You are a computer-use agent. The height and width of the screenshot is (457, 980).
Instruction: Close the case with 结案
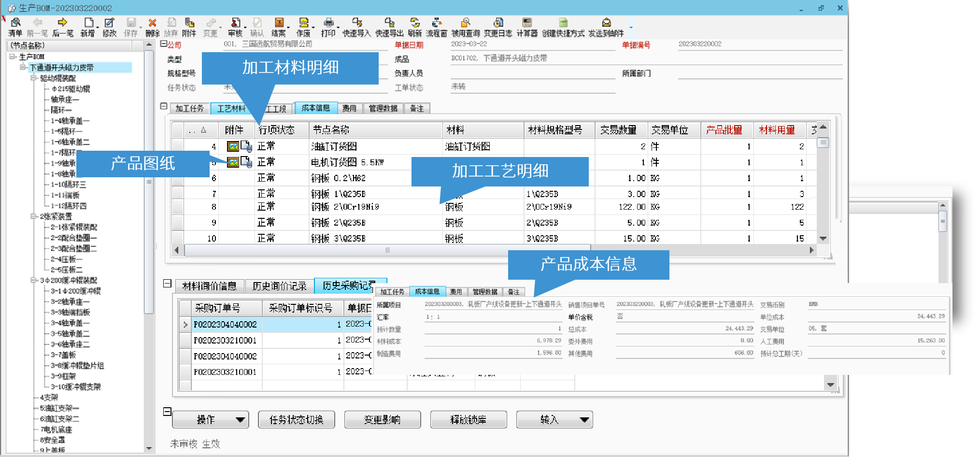pos(279,22)
